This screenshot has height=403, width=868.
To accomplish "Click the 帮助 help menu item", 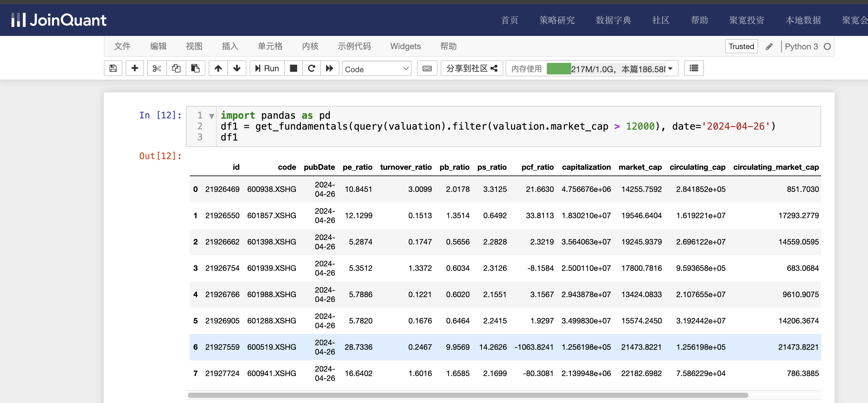I will coord(448,46).
